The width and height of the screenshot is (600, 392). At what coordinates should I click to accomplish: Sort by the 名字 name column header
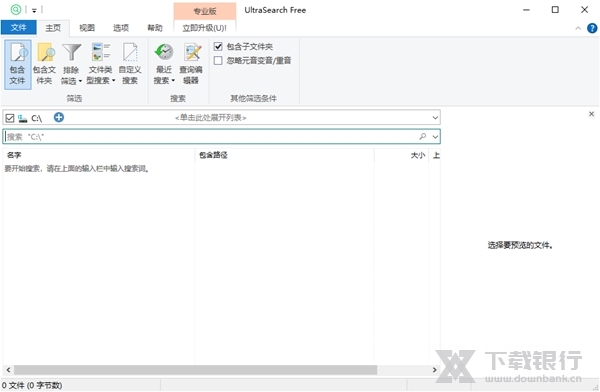(x=99, y=155)
